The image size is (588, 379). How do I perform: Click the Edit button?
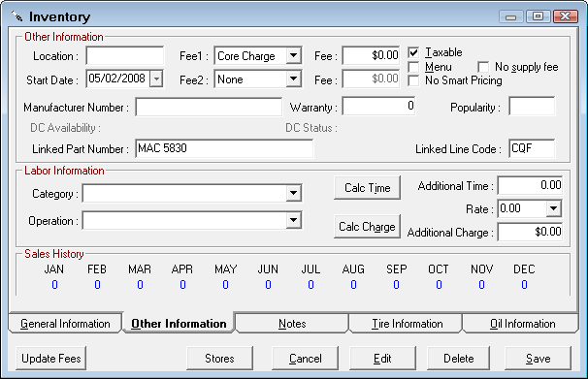pos(382,359)
